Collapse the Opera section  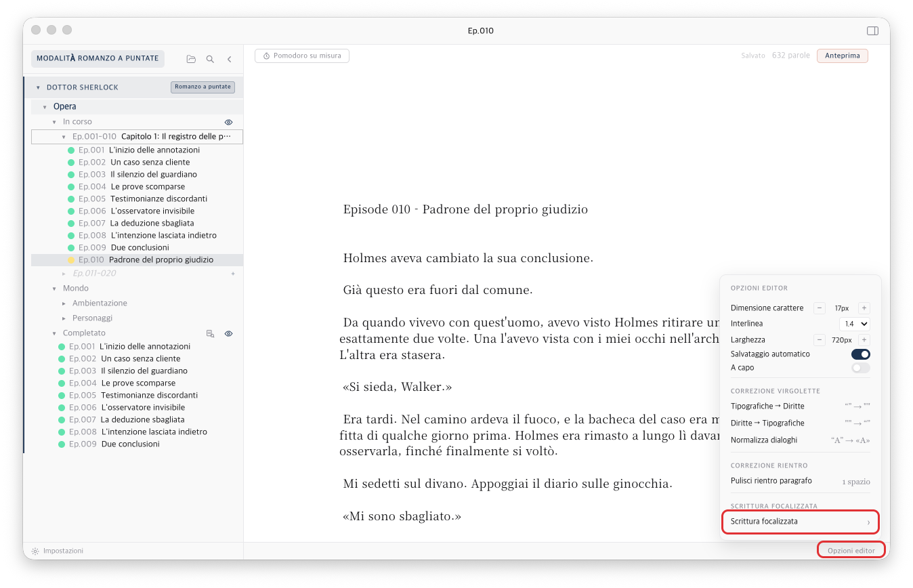pos(45,107)
